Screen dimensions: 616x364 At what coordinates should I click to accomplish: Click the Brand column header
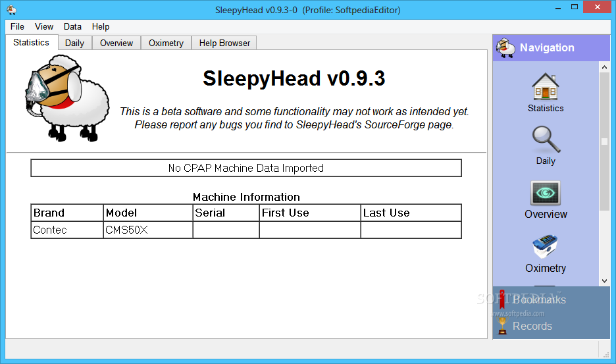tap(67, 213)
